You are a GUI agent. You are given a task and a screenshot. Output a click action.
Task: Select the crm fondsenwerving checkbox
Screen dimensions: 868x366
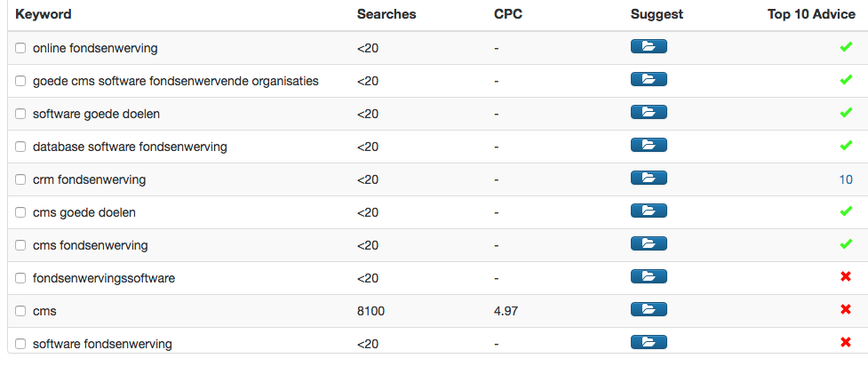click(x=20, y=179)
